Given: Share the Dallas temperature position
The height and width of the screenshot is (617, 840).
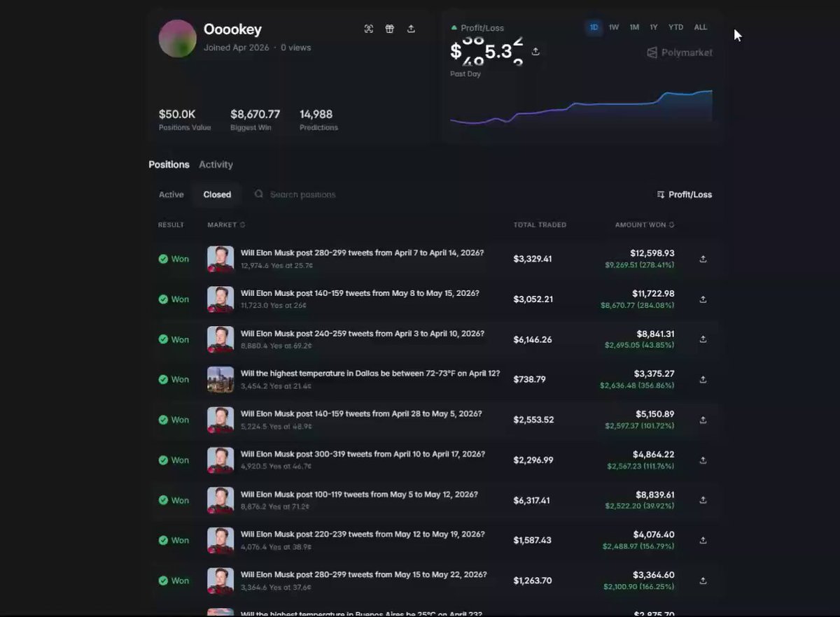Looking at the screenshot, I should click(703, 380).
